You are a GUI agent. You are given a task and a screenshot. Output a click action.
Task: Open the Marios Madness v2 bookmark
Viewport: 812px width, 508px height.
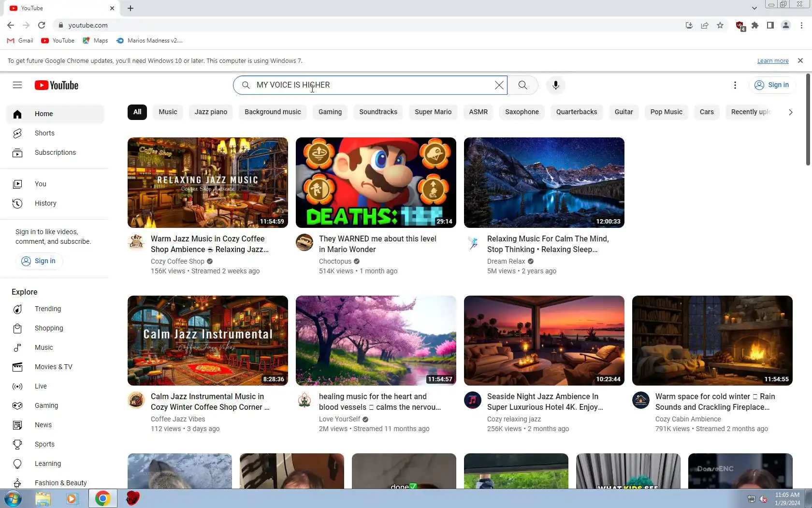(x=150, y=41)
